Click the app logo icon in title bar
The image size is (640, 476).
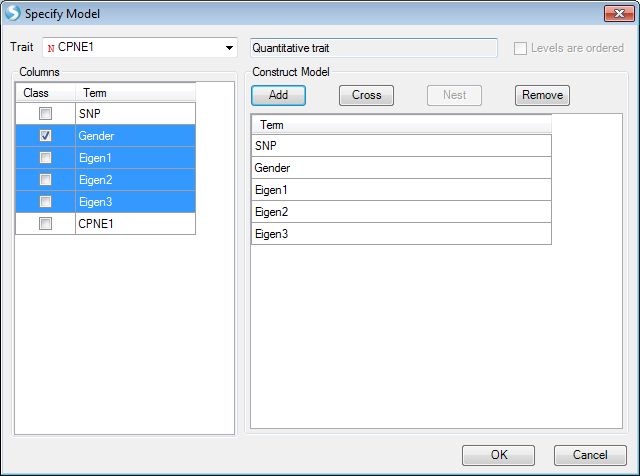coord(12,13)
